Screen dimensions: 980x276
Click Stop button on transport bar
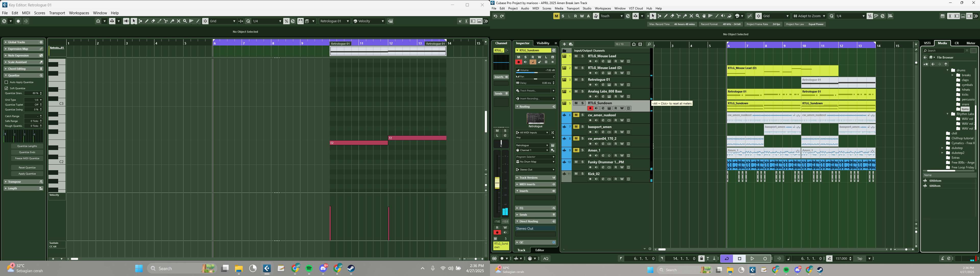coord(740,258)
